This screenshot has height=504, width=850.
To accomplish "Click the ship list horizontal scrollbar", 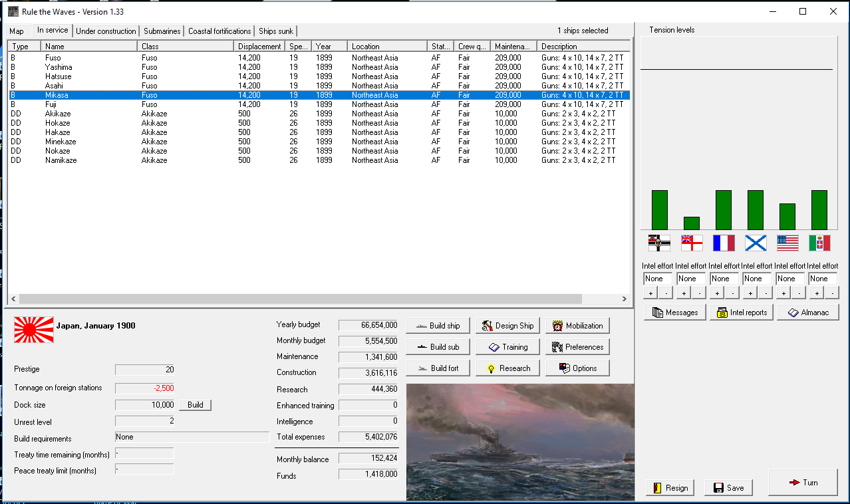I will point(301,299).
